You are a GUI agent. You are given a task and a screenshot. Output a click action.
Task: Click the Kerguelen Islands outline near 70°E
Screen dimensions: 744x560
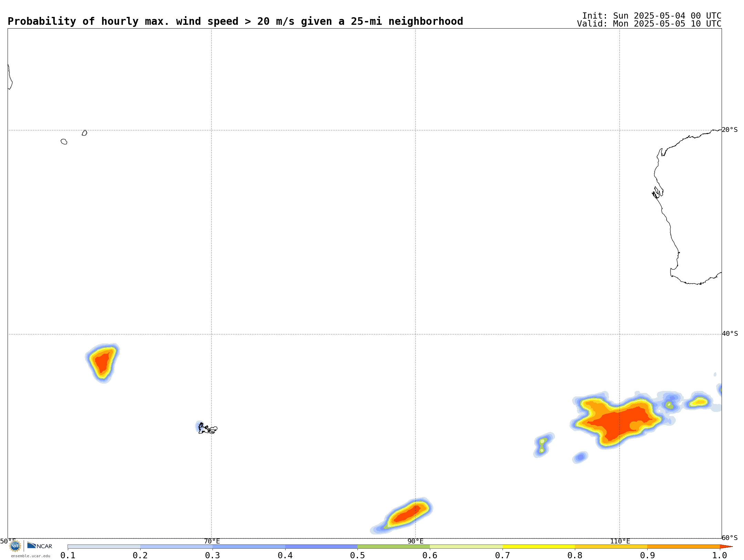point(208,428)
